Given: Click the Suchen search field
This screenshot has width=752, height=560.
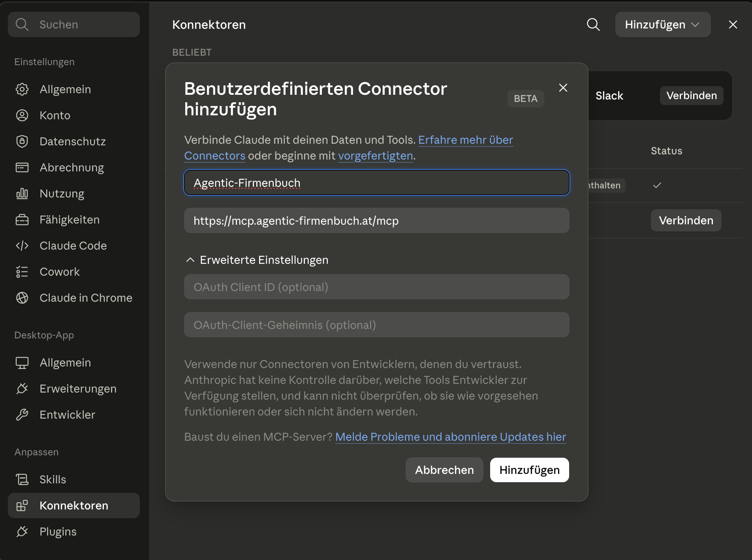Looking at the screenshot, I should click(x=74, y=24).
